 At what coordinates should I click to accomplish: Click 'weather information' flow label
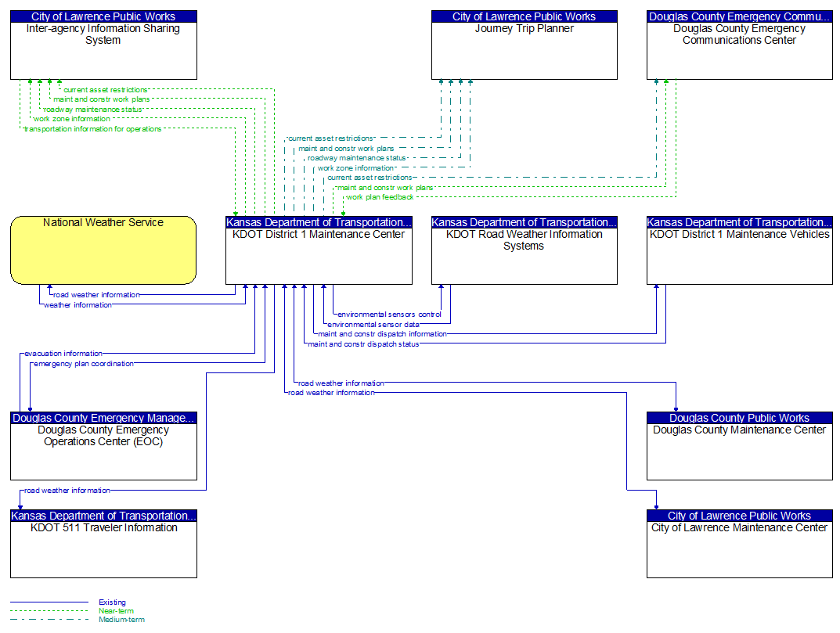pyautogui.click(x=78, y=304)
